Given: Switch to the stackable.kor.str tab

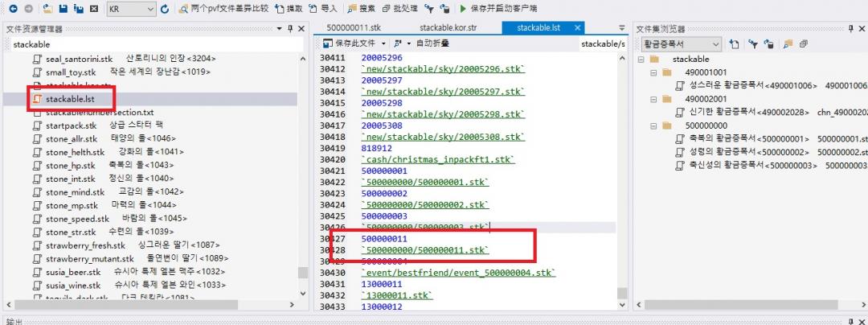Looking at the screenshot, I should (452, 27).
